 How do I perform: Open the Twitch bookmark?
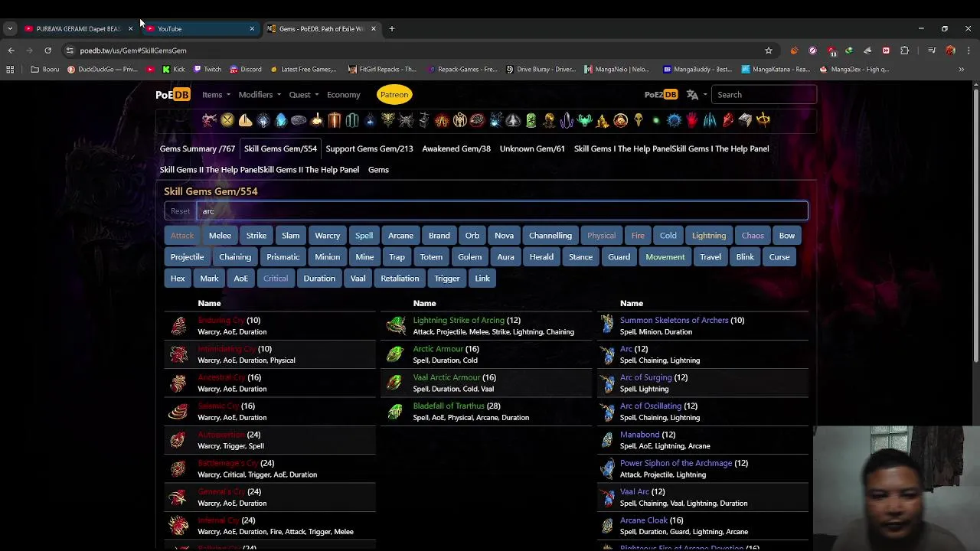(207, 69)
